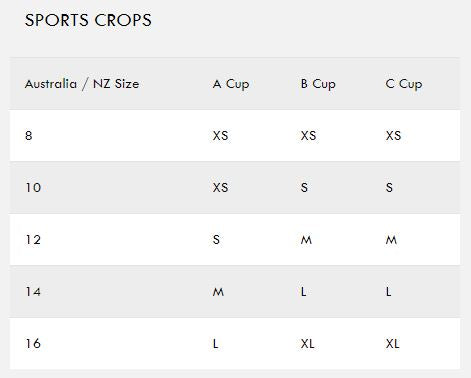
Task: Select the size 12 row label
Action: (x=33, y=240)
